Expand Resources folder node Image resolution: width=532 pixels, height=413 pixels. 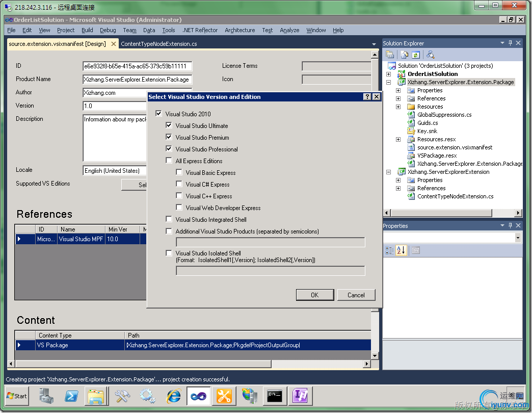tap(398, 107)
